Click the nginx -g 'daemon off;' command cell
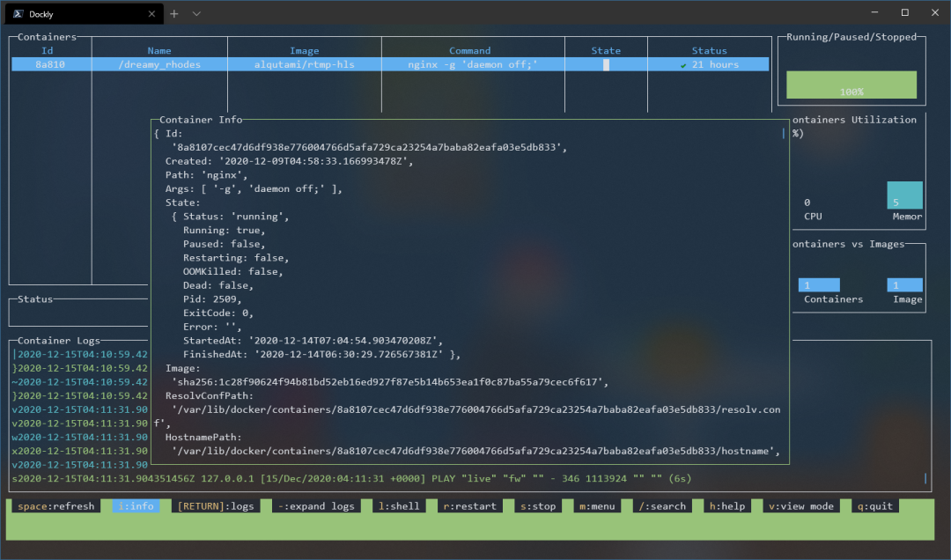Viewport: 951px width, 560px height. tap(473, 64)
